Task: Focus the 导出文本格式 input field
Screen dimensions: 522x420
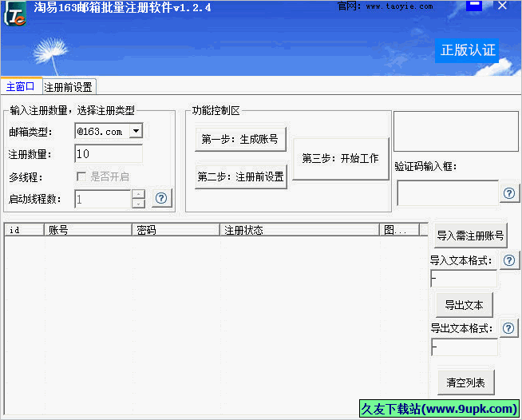Action: (x=464, y=347)
